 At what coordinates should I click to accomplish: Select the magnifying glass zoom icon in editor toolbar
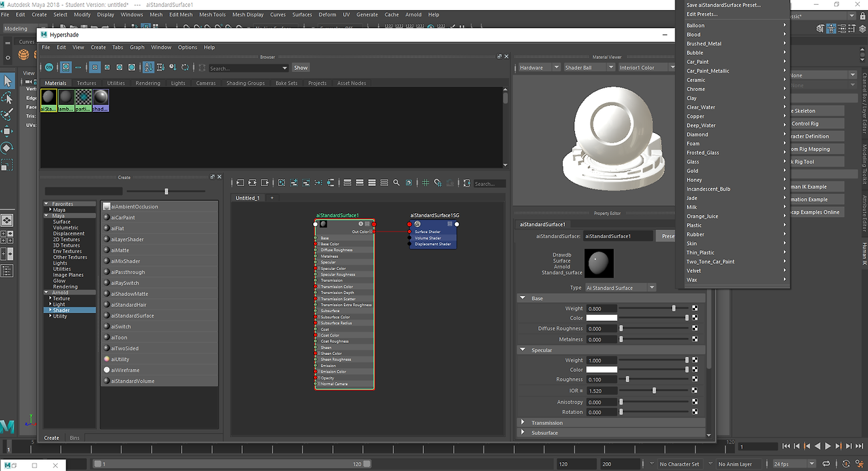tap(395, 182)
